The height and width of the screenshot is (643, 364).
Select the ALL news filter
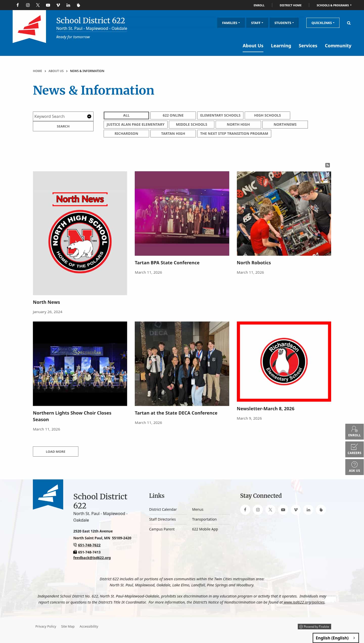tap(126, 115)
